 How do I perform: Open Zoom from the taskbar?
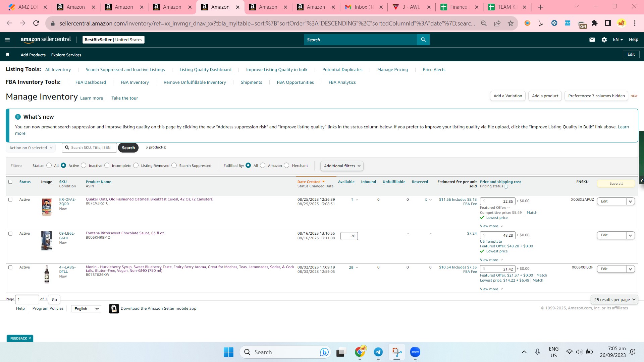pyautogui.click(x=415, y=352)
